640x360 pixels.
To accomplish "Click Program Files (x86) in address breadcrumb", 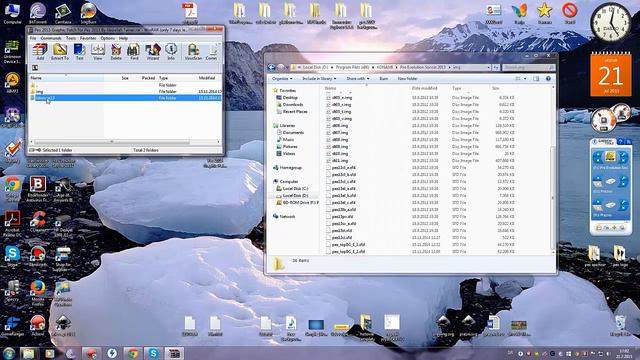I will pos(352,67).
